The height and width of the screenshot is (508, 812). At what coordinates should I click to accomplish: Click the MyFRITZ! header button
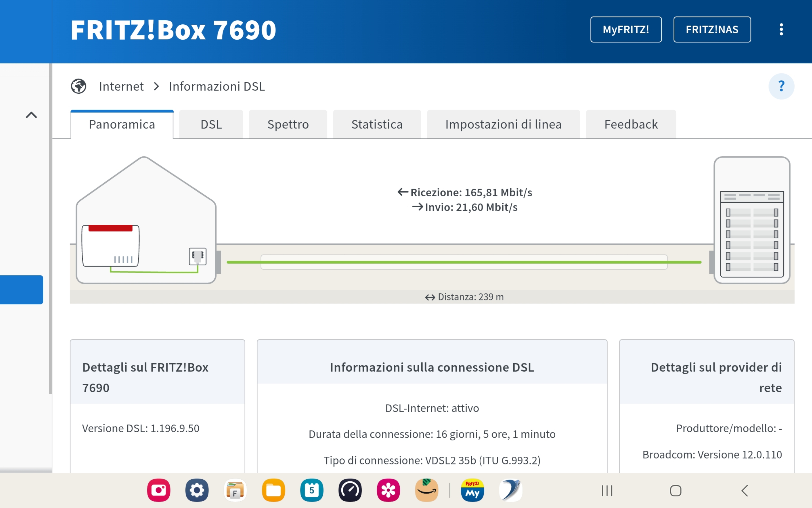click(x=626, y=30)
